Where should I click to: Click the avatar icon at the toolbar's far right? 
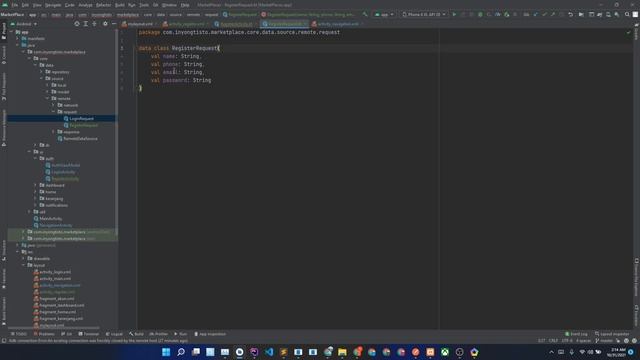tap(636, 14)
